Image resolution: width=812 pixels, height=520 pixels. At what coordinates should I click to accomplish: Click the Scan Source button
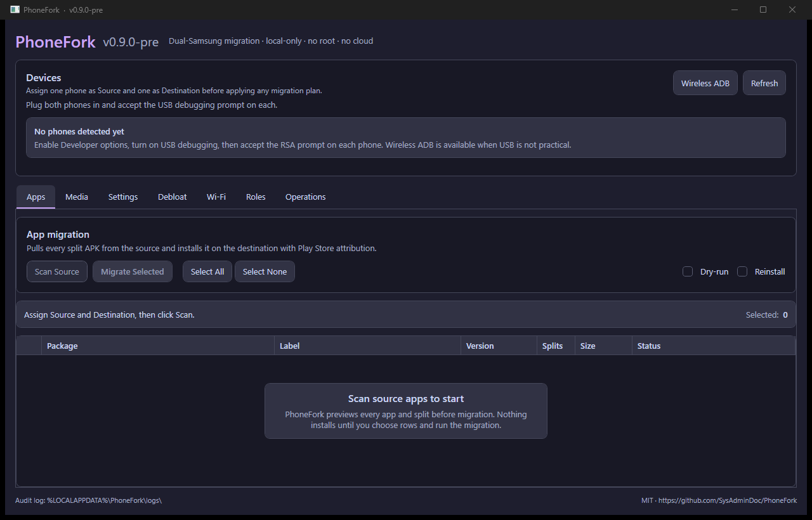point(57,271)
